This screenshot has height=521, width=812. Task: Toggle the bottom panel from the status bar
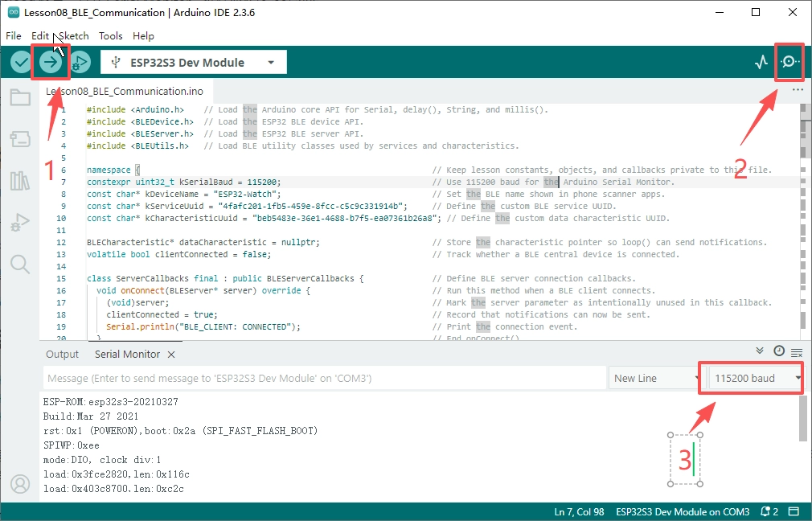pos(794,511)
